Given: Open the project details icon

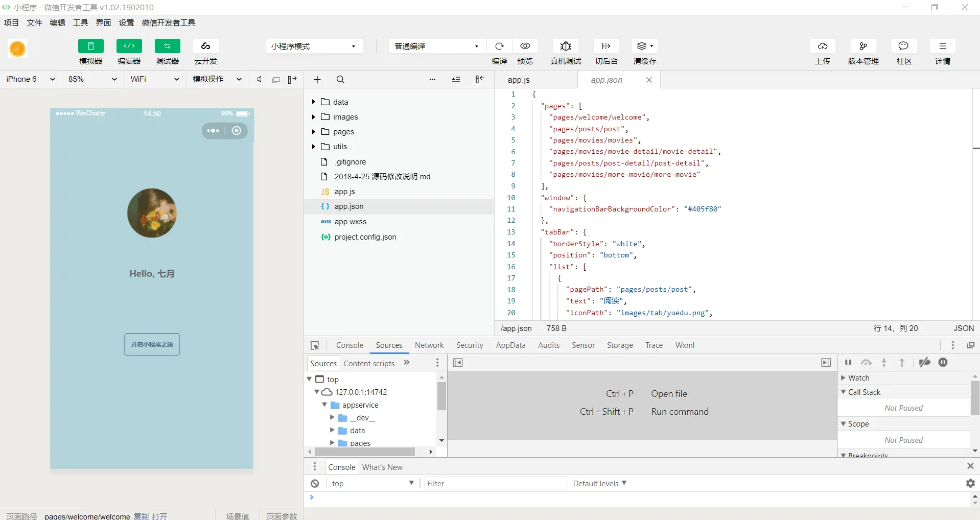Looking at the screenshot, I should (x=943, y=46).
